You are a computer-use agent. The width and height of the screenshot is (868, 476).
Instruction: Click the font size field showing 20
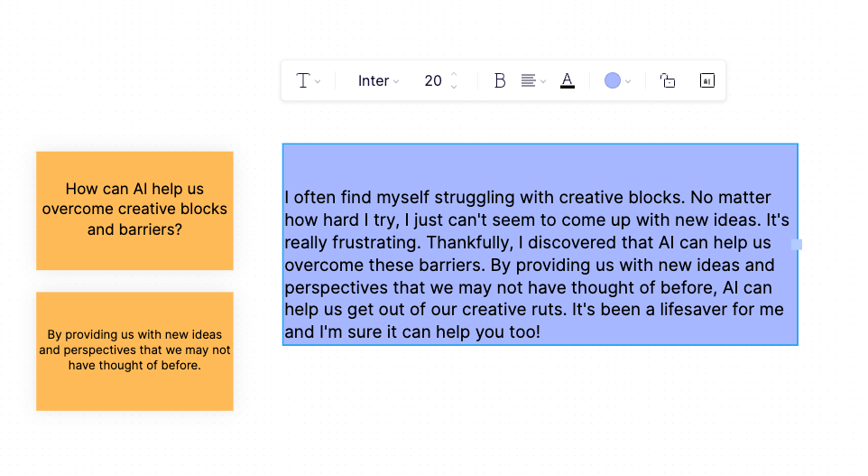point(433,81)
